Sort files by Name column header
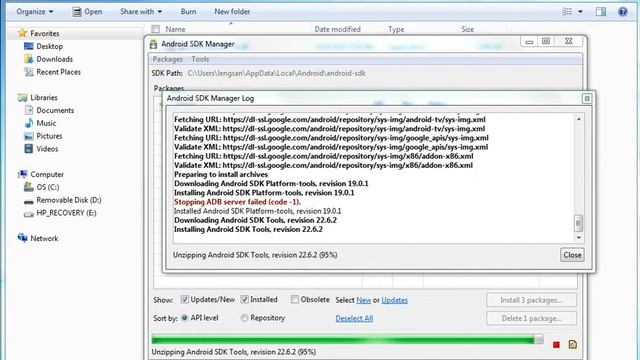This screenshot has width=640, height=360. pos(176,29)
